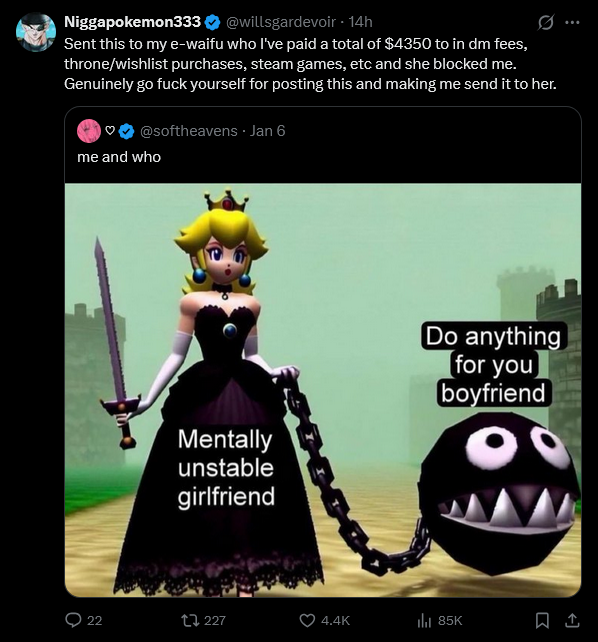Screen dimensions: 598x642
Task: View analytics via the views bar icon
Action: click(424, 620)
